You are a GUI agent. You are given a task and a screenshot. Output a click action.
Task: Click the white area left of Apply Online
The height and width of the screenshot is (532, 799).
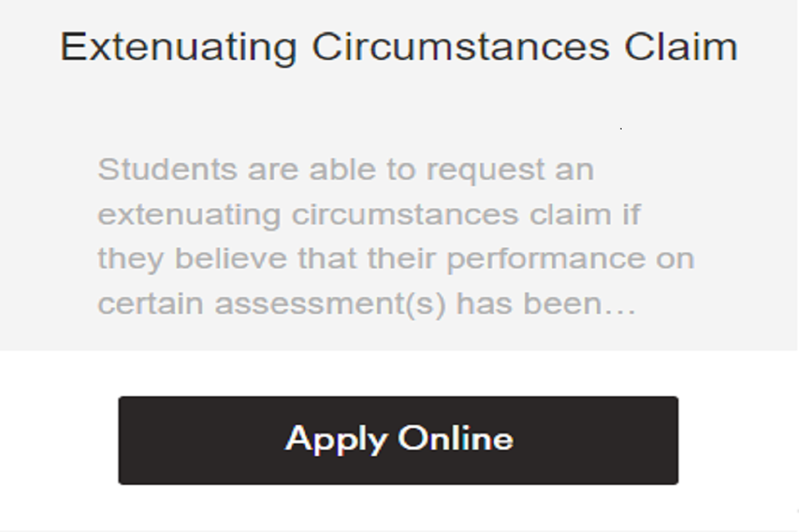click(x=58, y=440)
